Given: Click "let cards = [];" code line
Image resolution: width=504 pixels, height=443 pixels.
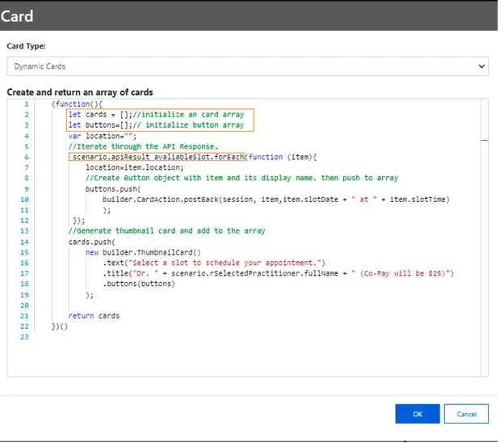Looking at the screenshot, I should [x=100, y=115].
